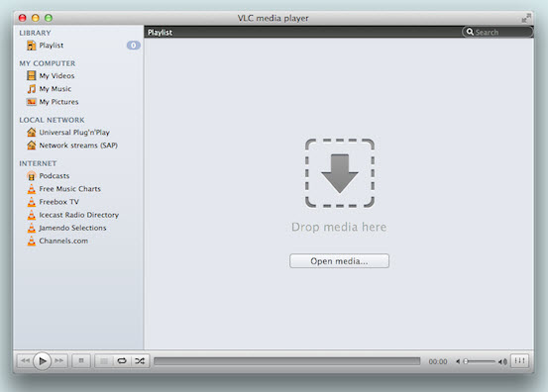The height and width of the screenshot is (392, 548).
Task: Zoom the VLC window with green button
Action: click(49, 18)
